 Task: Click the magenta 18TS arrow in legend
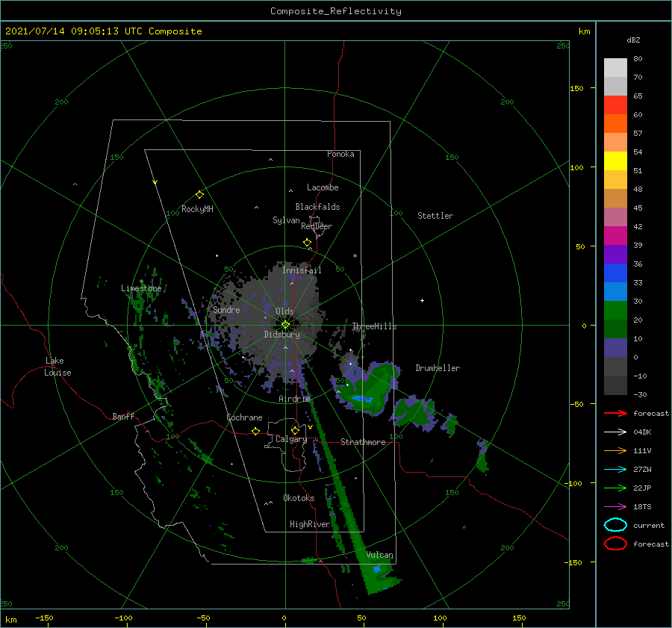coord(615,507)
